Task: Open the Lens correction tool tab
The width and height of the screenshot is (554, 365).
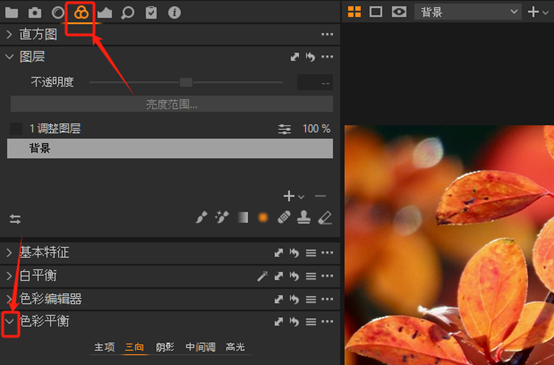Action: tap(58, 13)
